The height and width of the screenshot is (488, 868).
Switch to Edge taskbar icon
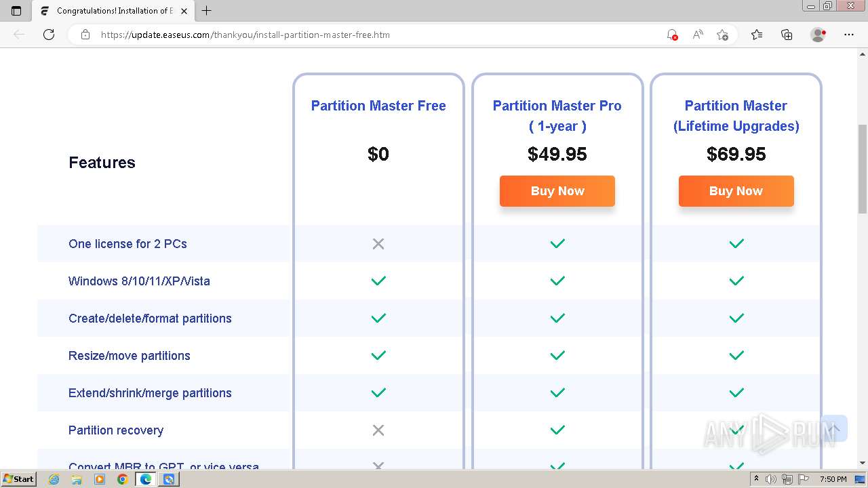(x=146, y=479)
